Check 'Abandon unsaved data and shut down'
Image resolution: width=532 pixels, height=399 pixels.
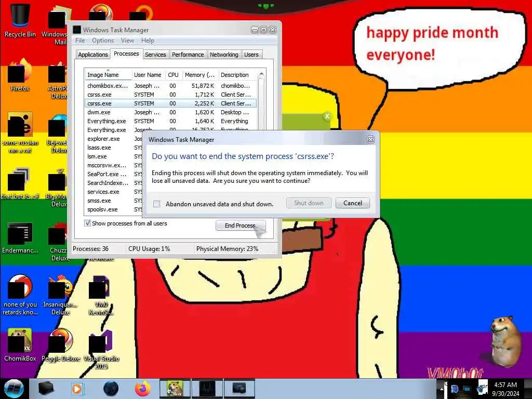pyautogui.click(x=157, y=204)
